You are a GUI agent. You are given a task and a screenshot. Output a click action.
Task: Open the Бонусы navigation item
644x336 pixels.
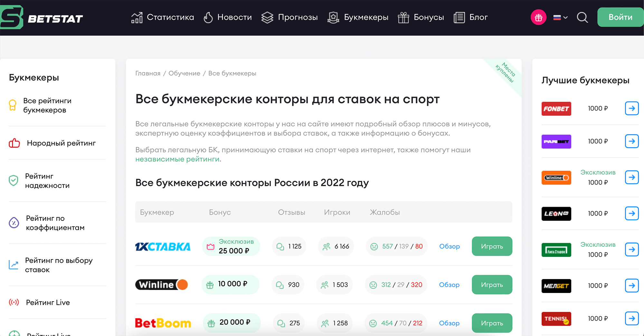click(421, 17)
